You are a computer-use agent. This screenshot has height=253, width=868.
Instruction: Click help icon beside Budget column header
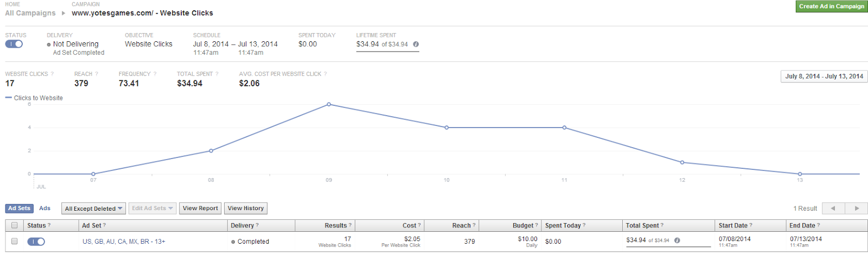pos(537,225)
